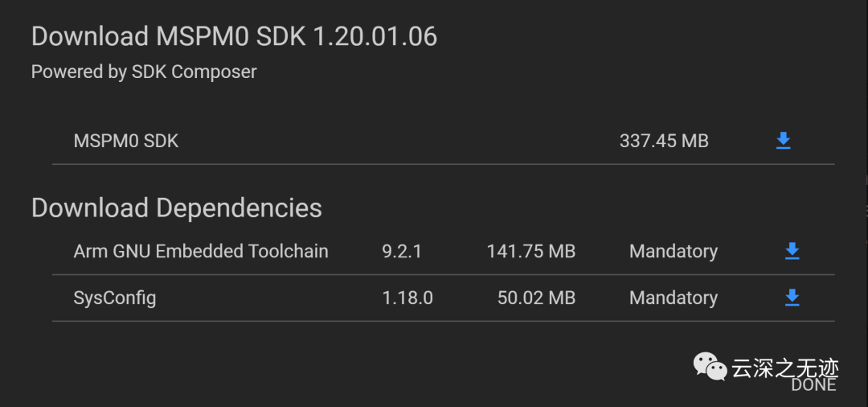Select the Arm GNU Embedded Toolchain name
868x407 pixels.
[x=201, y=252]
